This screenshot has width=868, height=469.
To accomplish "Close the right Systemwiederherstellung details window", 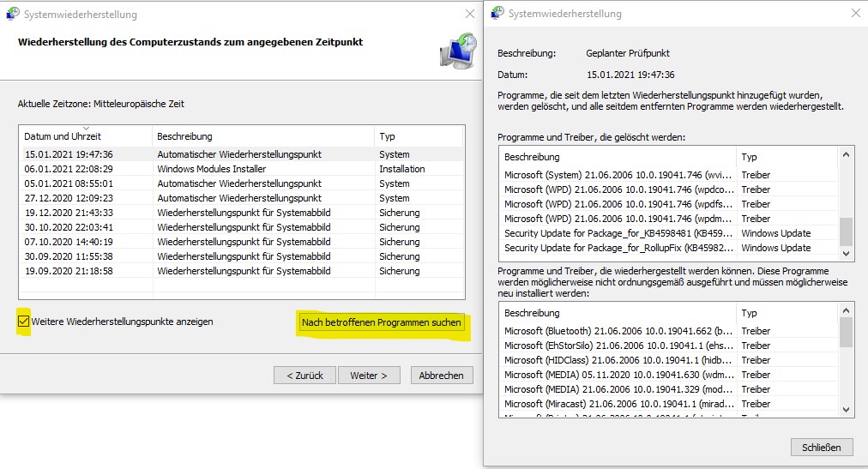I will [855, 13].
